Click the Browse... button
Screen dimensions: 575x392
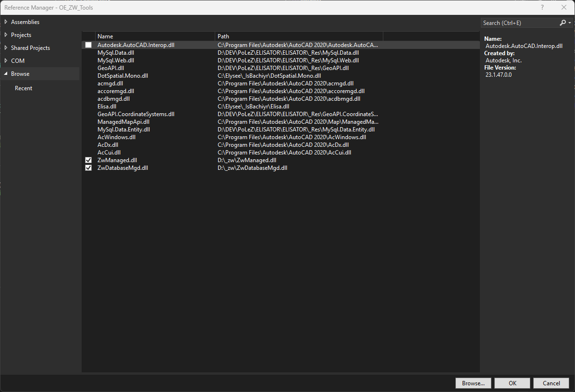pyautogui.click(x=473, y=383)
